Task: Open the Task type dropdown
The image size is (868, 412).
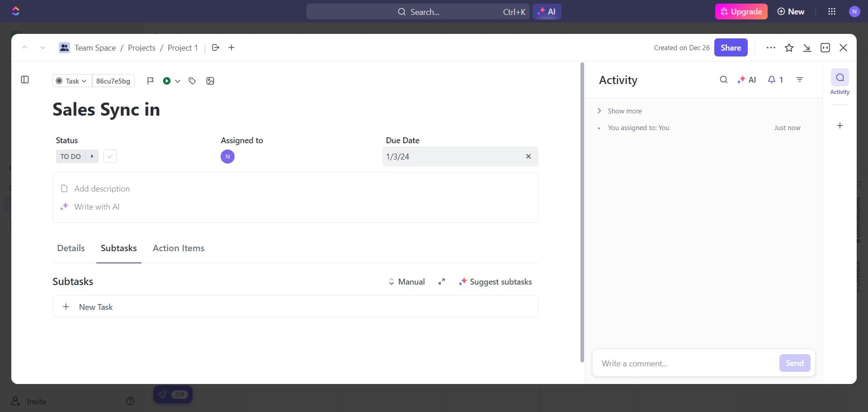Action: [x=72, y=81]
